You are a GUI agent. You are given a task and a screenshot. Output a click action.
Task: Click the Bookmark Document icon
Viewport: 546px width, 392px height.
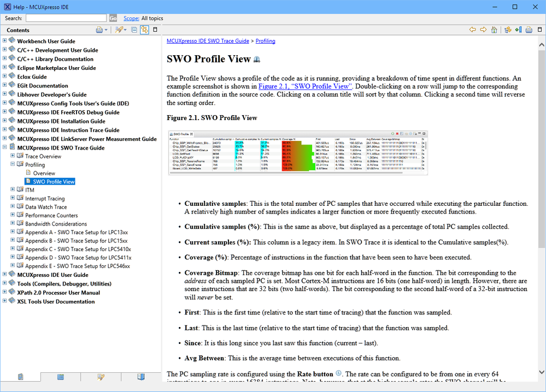coord(519,29)
